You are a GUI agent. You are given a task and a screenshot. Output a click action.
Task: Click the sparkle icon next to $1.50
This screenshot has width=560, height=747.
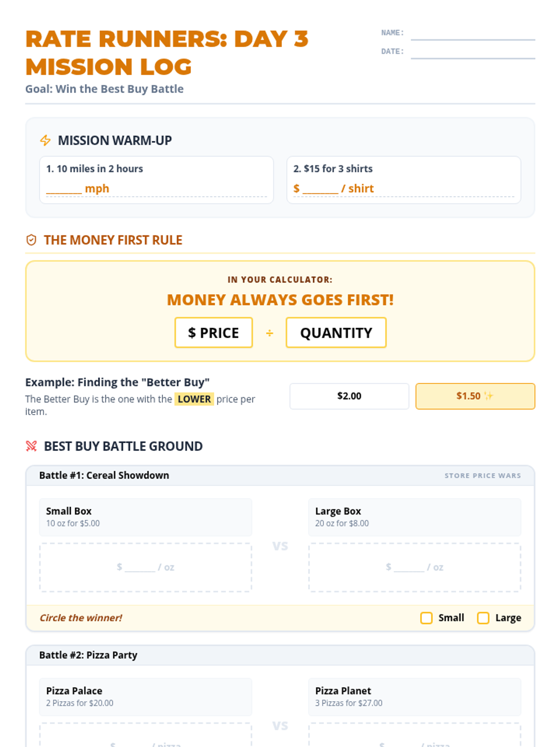coord(489,396)
